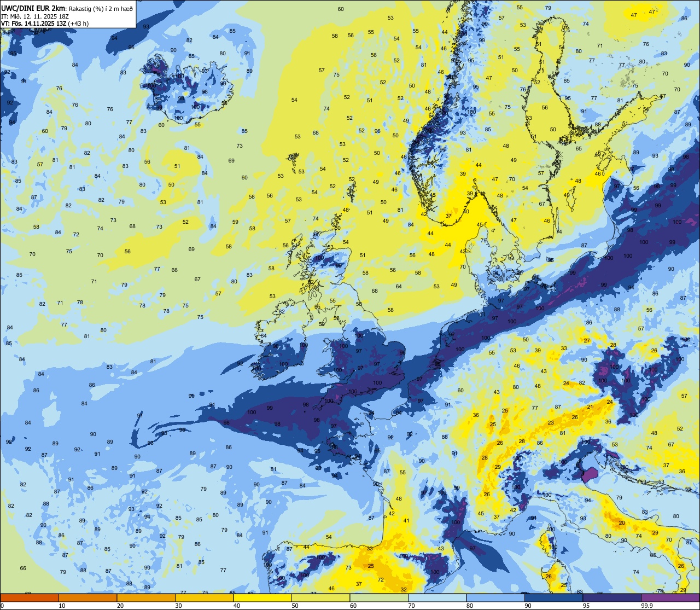The height and width of the screenshot is (610, 700).
Task: Click the title text 'UWC/DINI EUR 2km'
Action: 33,8
